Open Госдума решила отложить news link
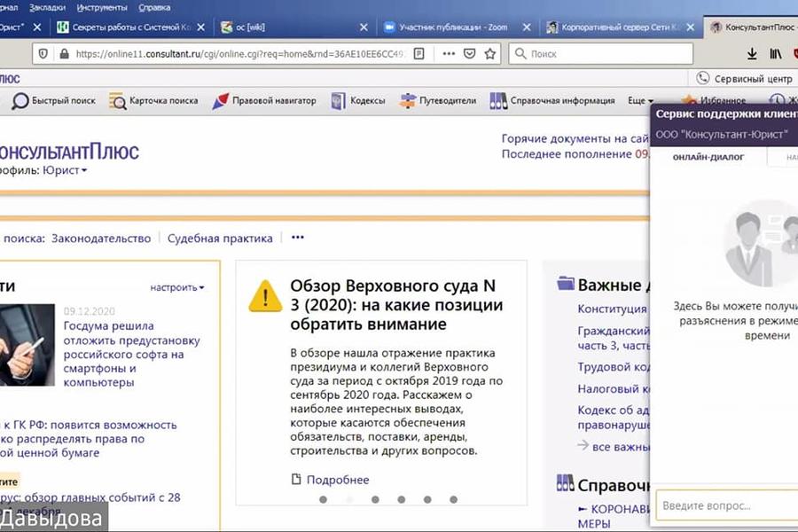 (131, 354)
